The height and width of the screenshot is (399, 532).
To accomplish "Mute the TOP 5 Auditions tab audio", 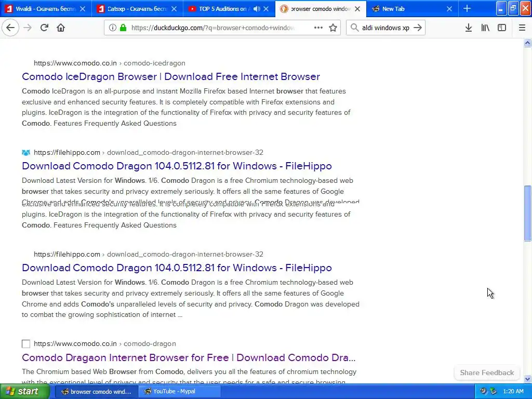I will pos(257,9).
